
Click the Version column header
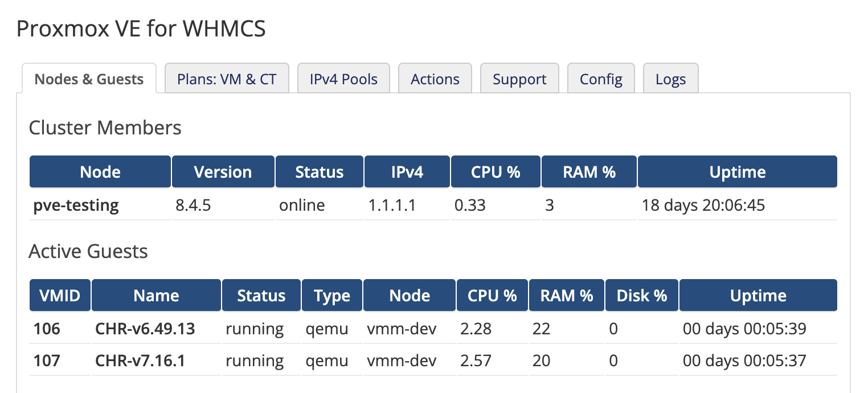click(223, 171)
